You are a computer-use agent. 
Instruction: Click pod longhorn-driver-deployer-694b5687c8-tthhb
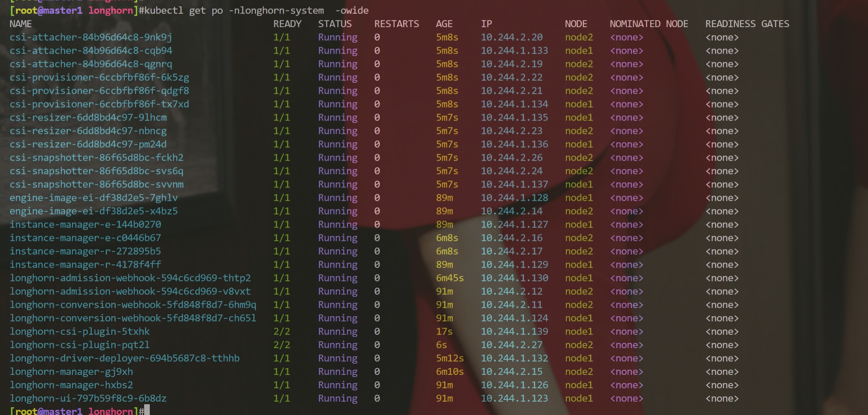(125, 358)
